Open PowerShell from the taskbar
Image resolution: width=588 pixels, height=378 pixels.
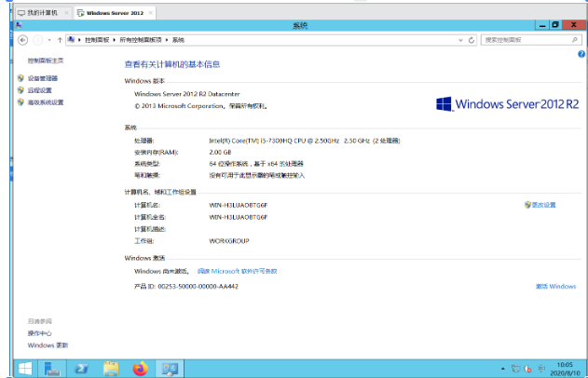tap(81, 369)
